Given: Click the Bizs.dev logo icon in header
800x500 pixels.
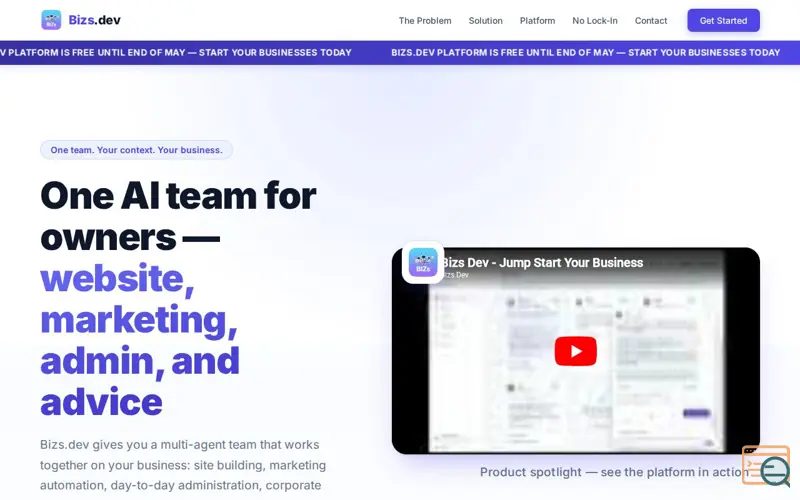Looking at the screenshot, I should (51, 20).
